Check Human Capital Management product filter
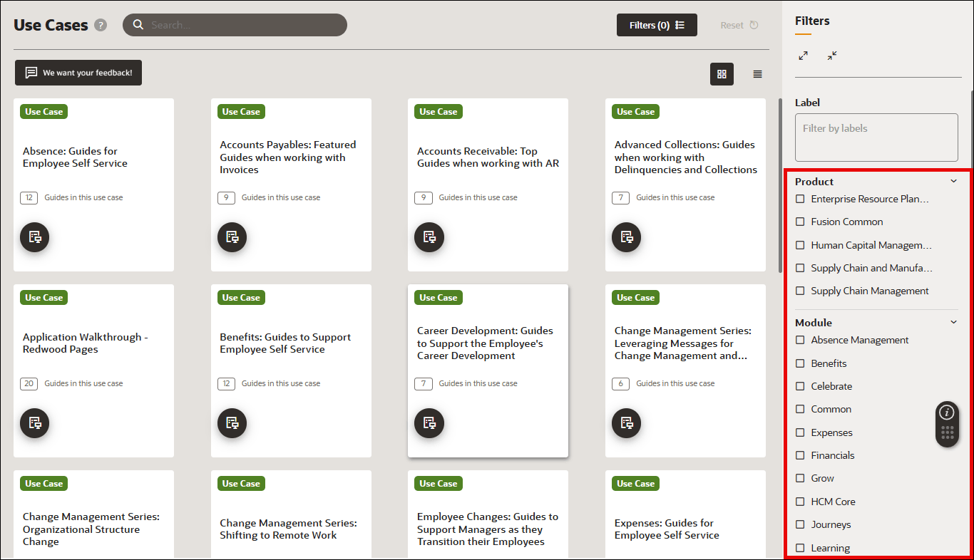This screenshot has height=560, width=974. pyautogui.click(x=800, y=245)
